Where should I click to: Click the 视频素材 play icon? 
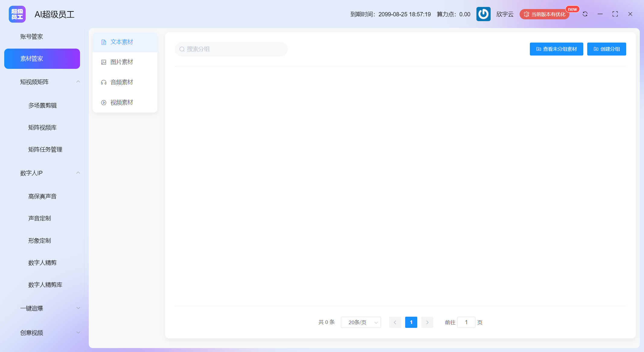(104, 103)
